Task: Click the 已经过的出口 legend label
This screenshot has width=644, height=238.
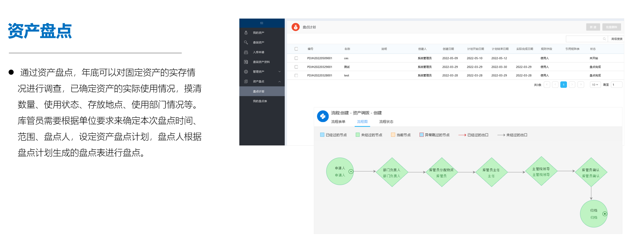Action: click(478, 135)
